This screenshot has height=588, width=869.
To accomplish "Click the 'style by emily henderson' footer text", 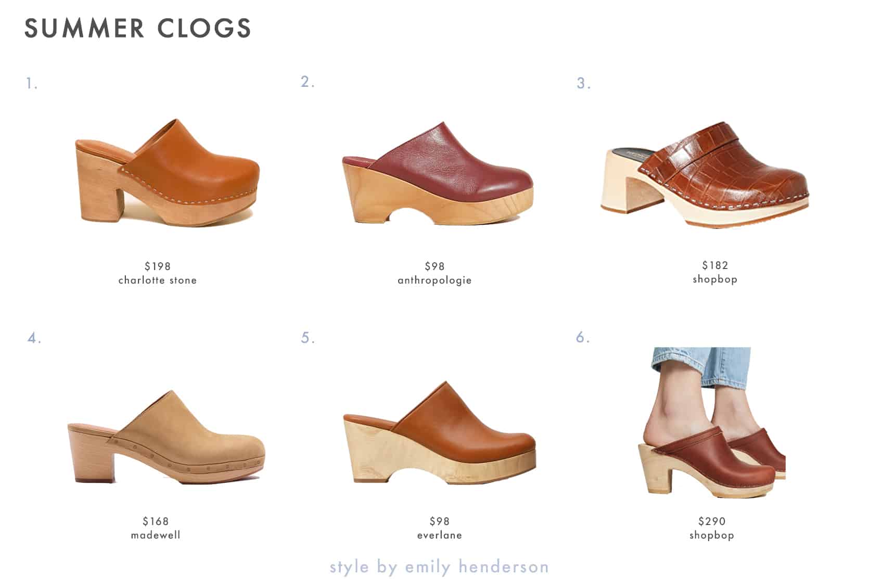I will [439, 566].
